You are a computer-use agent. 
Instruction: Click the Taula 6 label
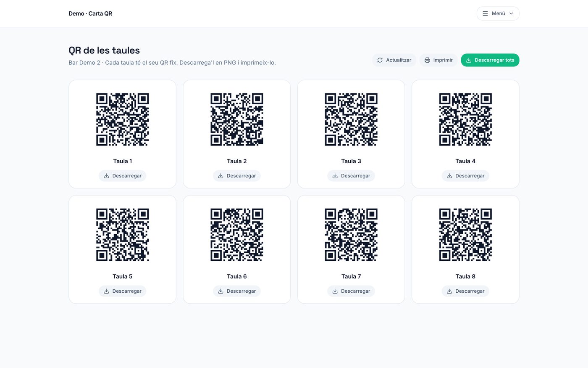click(x=237, y=276)
